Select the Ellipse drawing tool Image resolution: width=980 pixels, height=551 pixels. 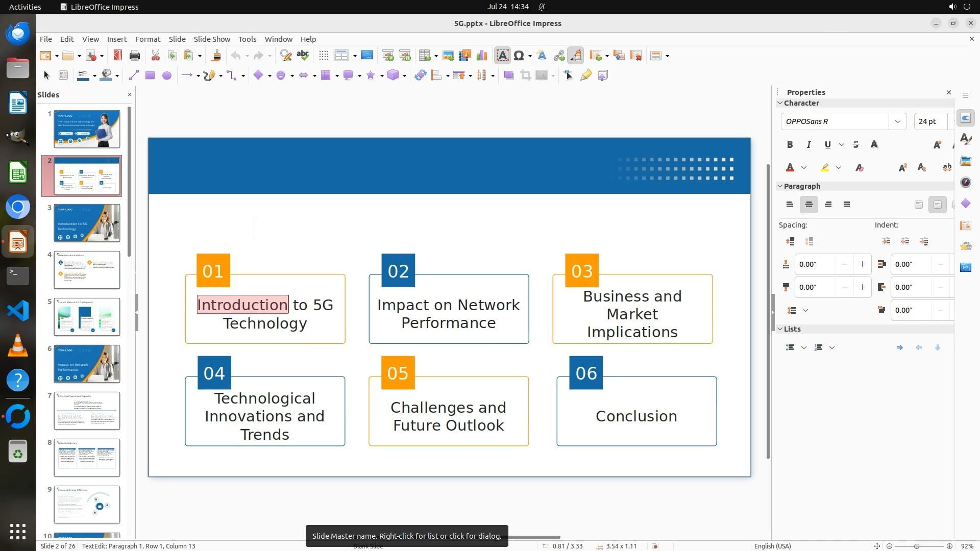pos(166,76)
